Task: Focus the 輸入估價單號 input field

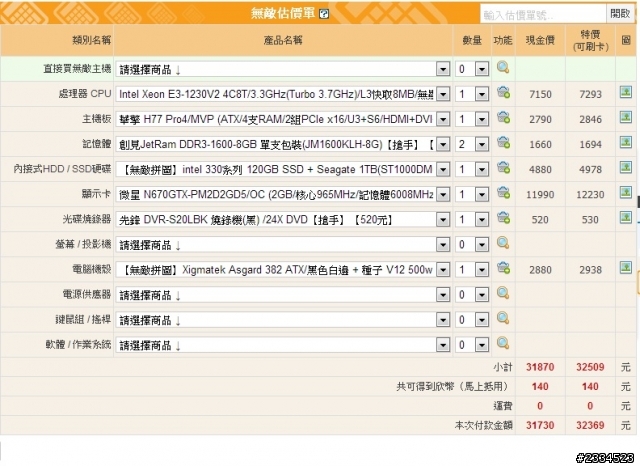Action: 543,15
